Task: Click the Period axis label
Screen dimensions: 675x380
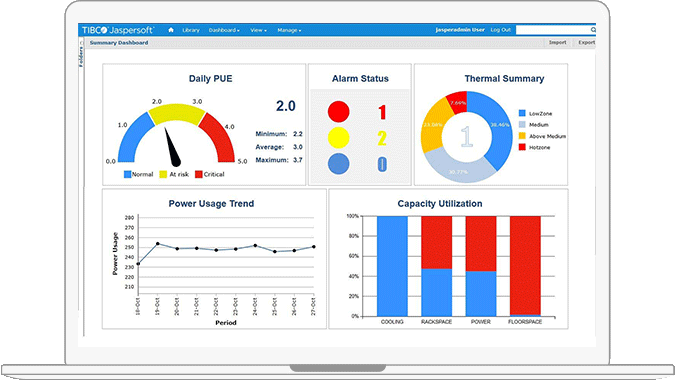Action: (x=226, y=322)
